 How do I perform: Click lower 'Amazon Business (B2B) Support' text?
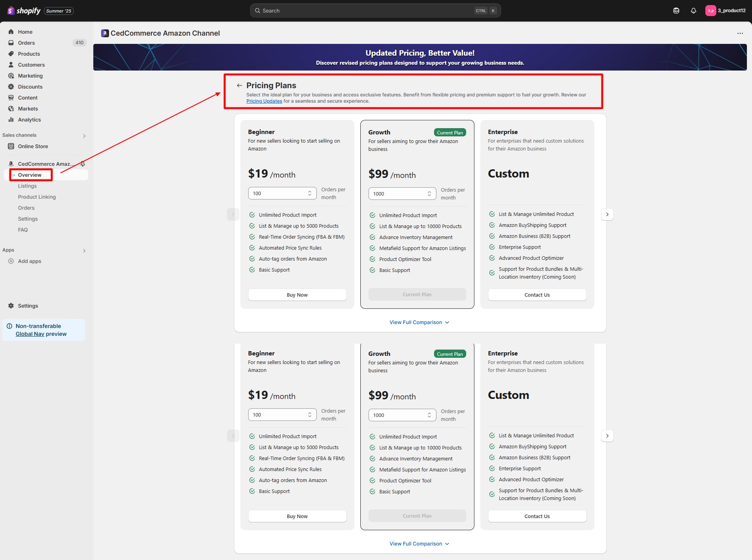click(534, 457)
